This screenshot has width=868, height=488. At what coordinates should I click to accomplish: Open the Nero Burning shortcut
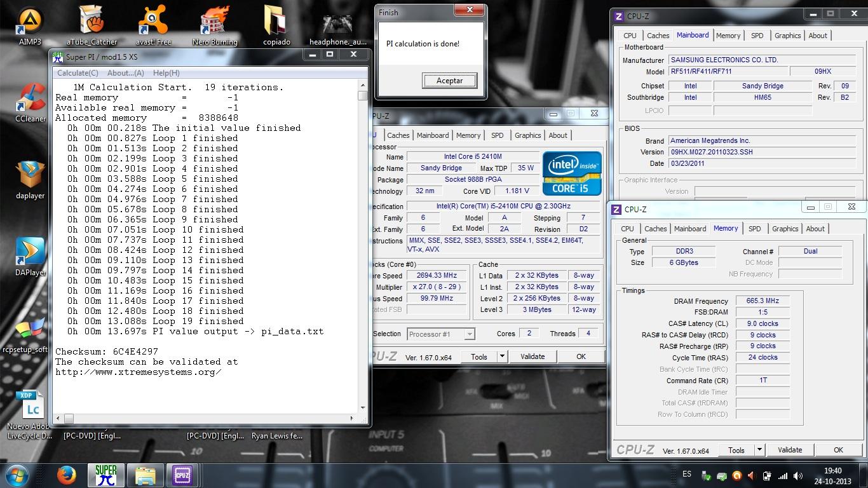(x=215, y=25)
